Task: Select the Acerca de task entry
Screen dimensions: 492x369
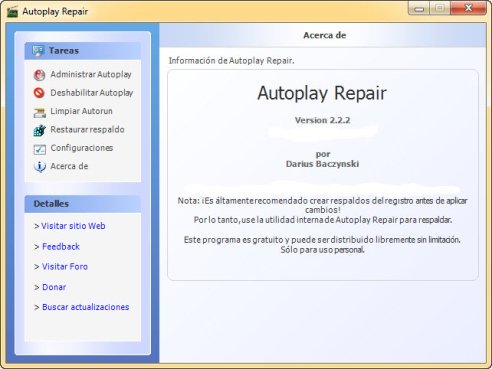Action: 69,166
